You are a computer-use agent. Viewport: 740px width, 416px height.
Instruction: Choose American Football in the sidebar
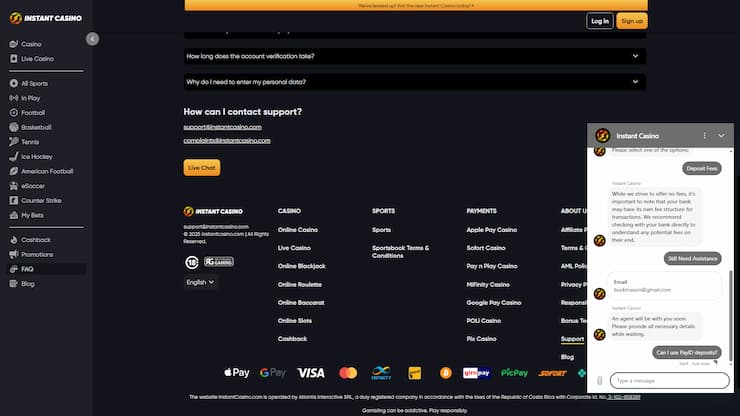tap(47, 171)
